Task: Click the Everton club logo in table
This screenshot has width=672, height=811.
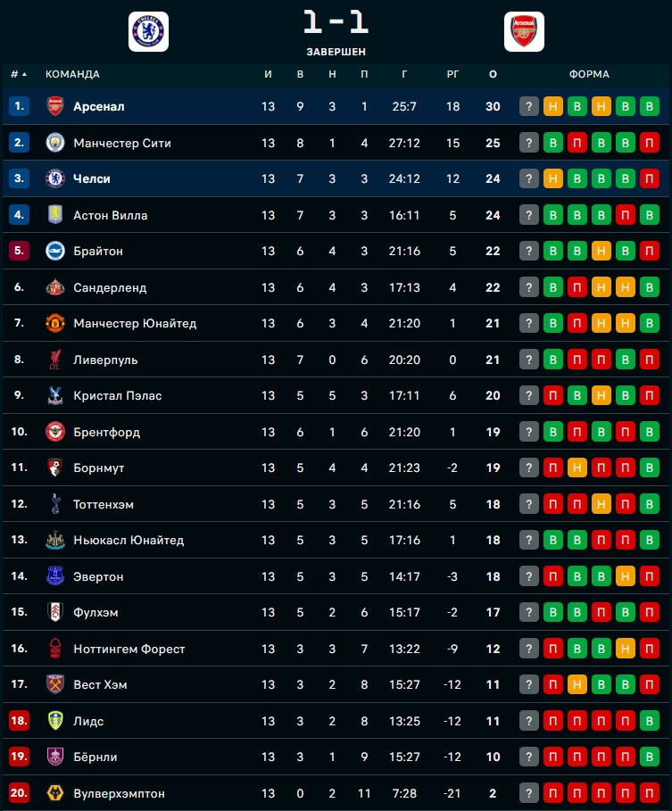Action: coord(55,576)
